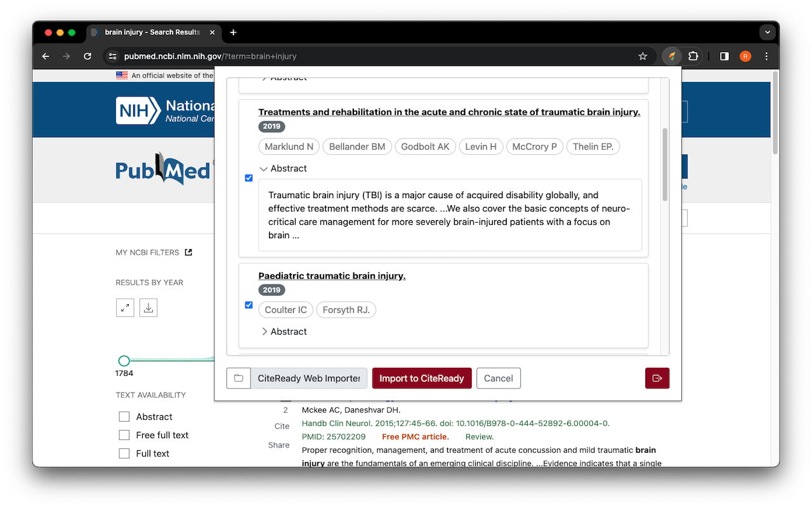This screenshot has width=812, height=508.
Task: Cancel the CiteReady import
Action: click(499, 378)
